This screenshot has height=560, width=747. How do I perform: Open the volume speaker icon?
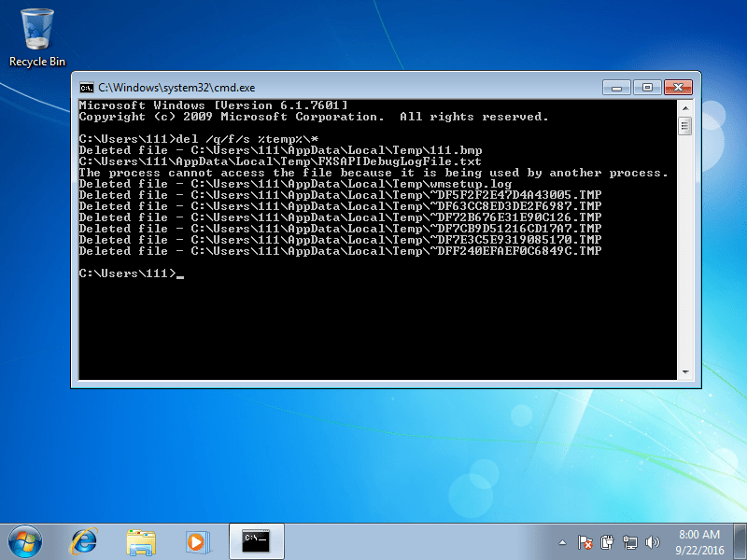click(x=653, y=541)
